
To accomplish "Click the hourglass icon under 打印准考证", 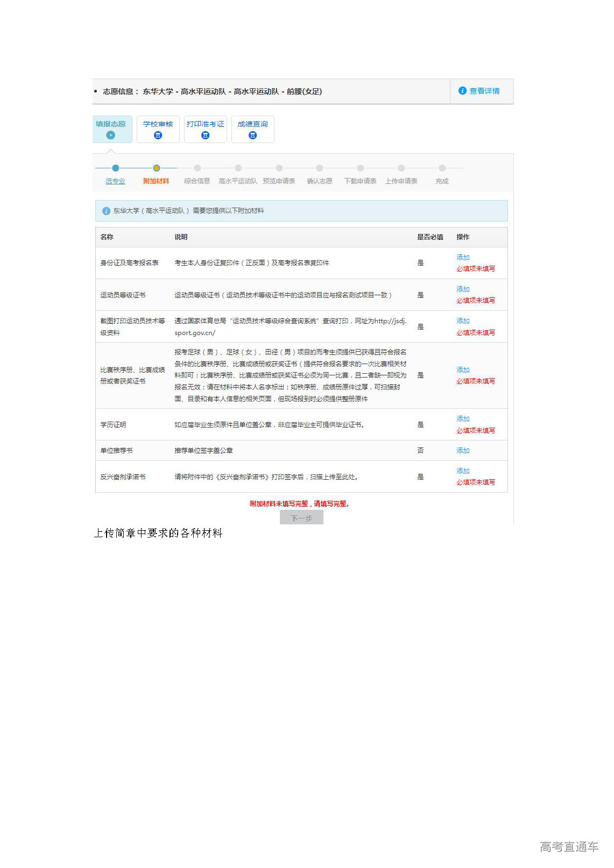I will pyautogui.click(x=205, y=135).
